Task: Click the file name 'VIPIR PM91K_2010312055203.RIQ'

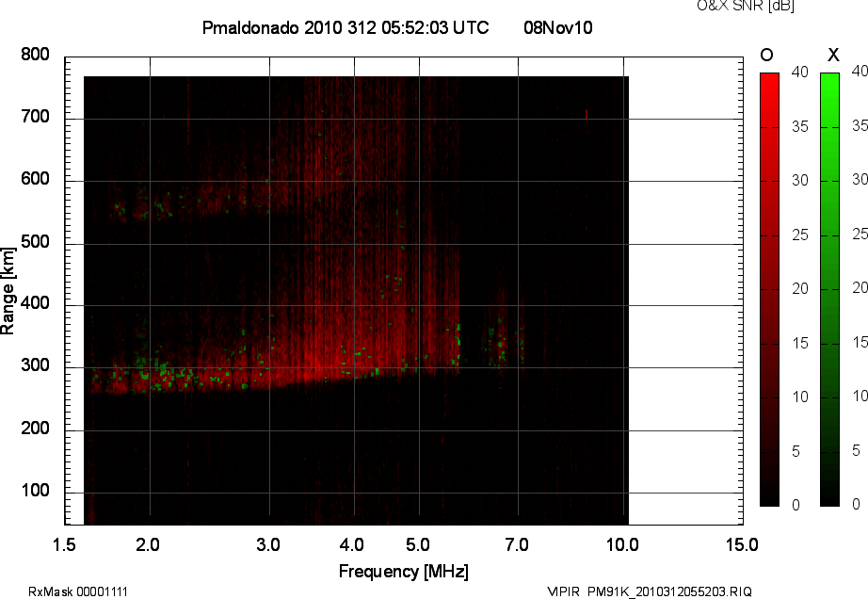Action: pyautogui.click(x=650, y=591)
